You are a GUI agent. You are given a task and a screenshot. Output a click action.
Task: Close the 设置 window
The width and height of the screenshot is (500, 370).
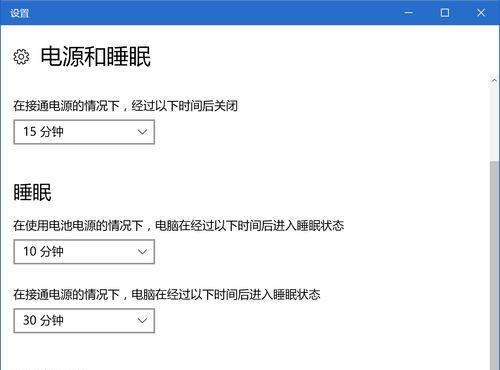(x=481, y=13)
